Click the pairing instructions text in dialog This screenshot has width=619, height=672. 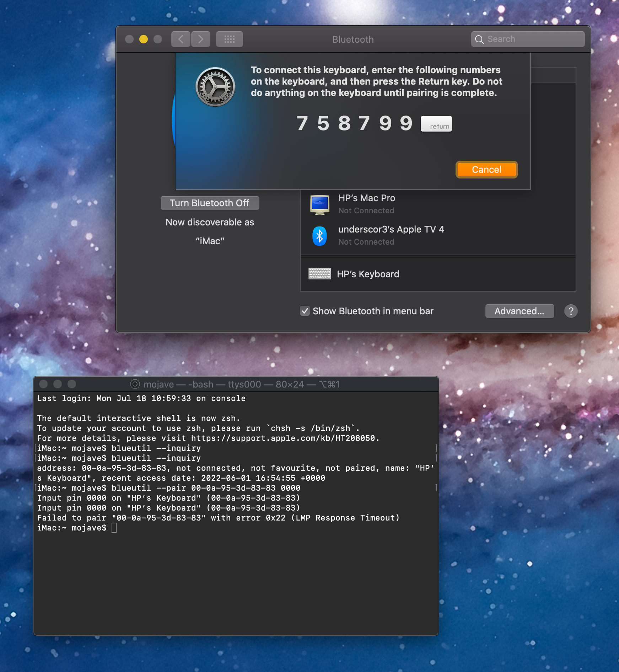click(x=376, y=81)
